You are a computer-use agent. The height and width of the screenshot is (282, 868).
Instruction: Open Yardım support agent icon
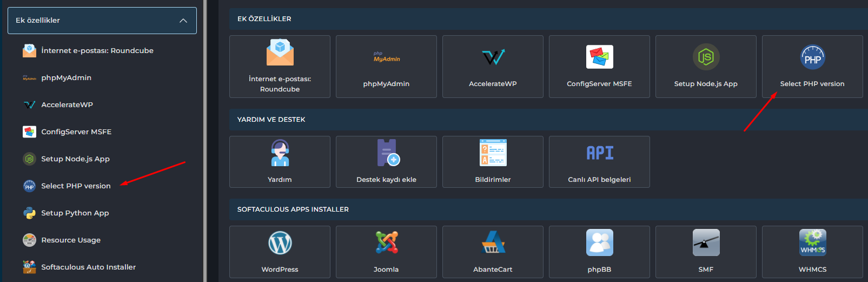[280, 153]
